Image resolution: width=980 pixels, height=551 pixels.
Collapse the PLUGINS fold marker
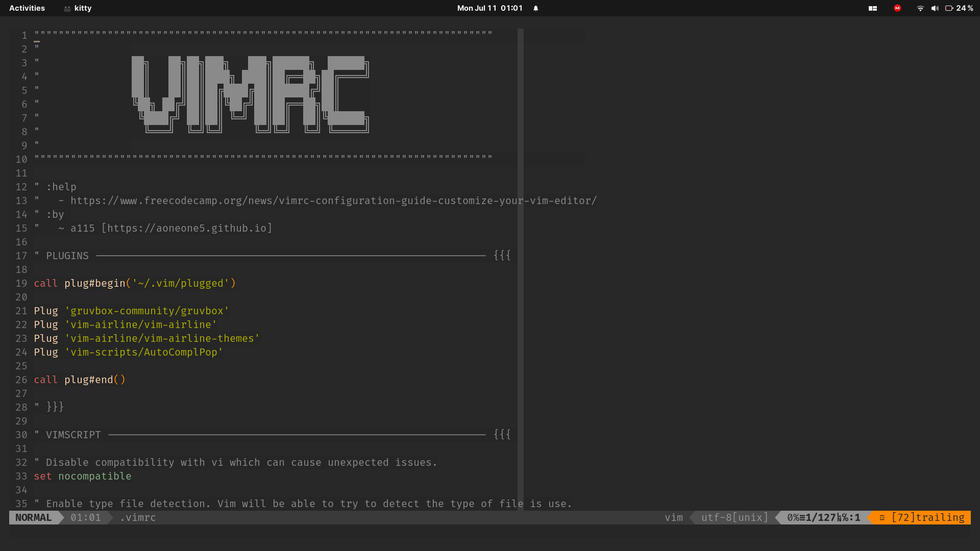pyautogui.click(x=502, y=256)
